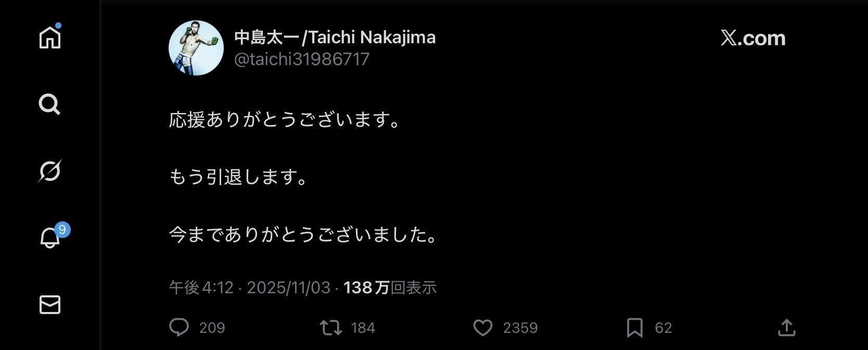
Task: Unlike the post by clicking the heart
Action: tap(484, 328)
